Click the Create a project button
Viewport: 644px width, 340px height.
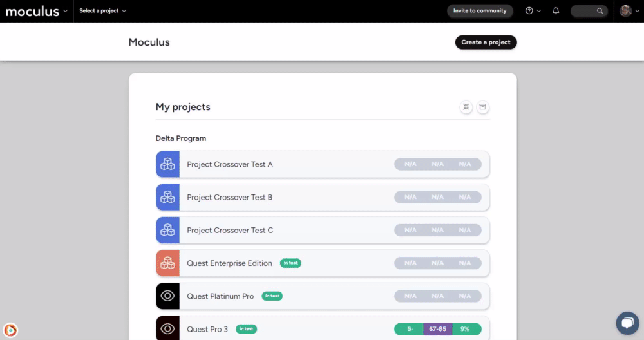(x=486, y=42)
